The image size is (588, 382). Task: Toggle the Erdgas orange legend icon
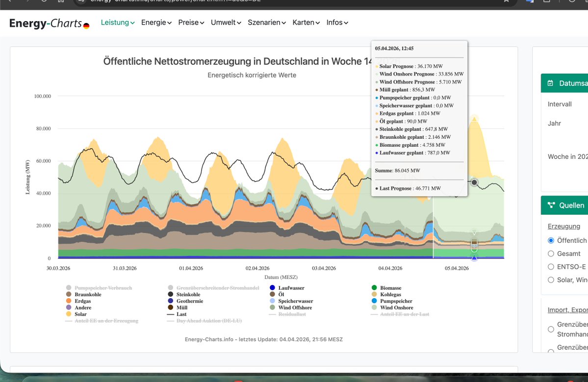tap(69, 301)
